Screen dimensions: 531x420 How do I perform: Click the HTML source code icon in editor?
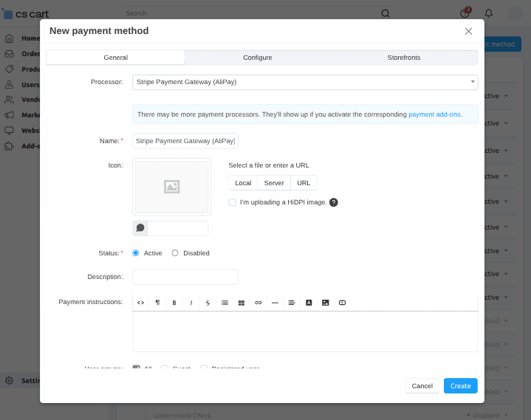pos(140,303)
